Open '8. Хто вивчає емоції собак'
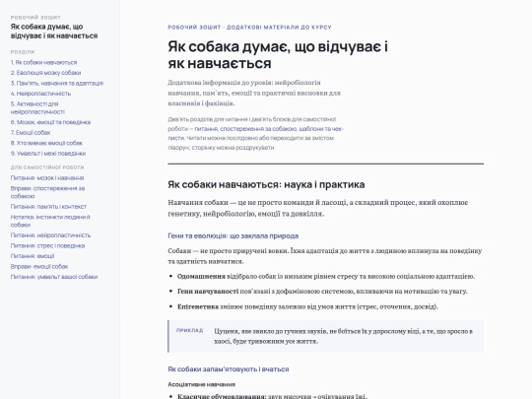 click(46, 143)
